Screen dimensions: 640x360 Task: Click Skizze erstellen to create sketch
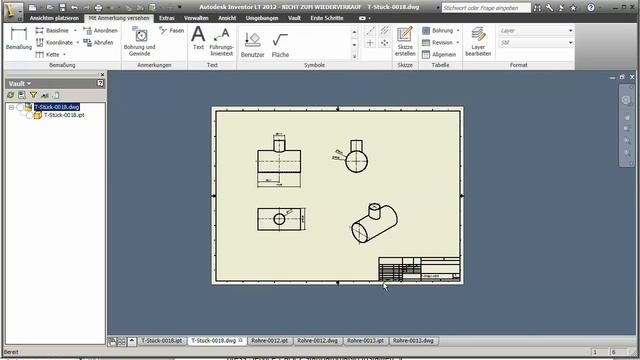[405, 41]
